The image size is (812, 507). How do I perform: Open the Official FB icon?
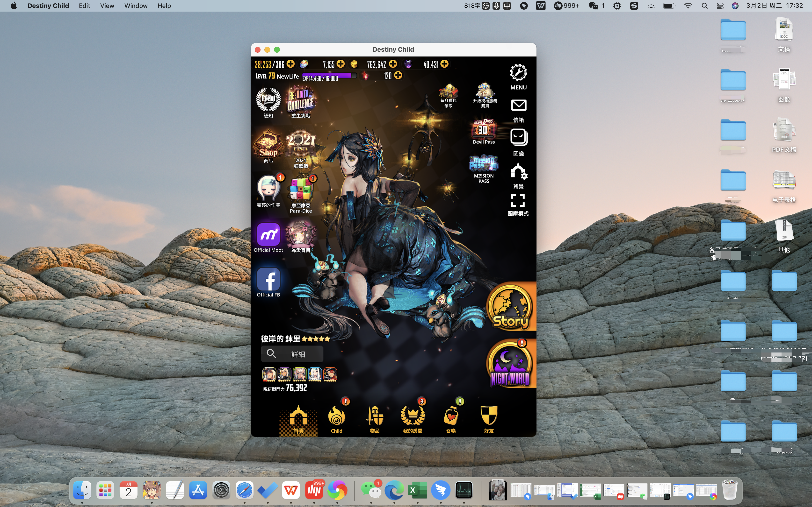point(268,280)
